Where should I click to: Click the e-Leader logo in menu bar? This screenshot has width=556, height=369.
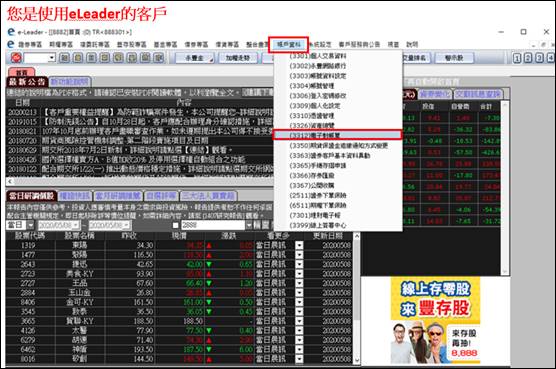(11, 44)
